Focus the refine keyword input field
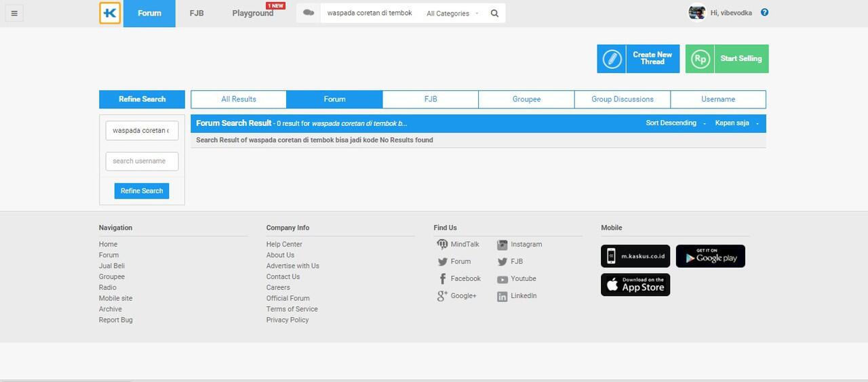The image size is (868, 382). pos(142,131)
